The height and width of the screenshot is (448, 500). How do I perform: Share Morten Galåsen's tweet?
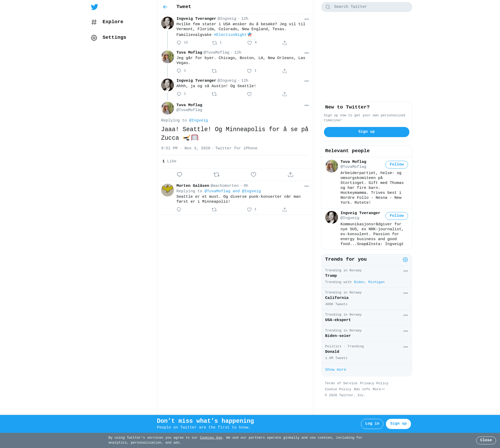[285, 209]
